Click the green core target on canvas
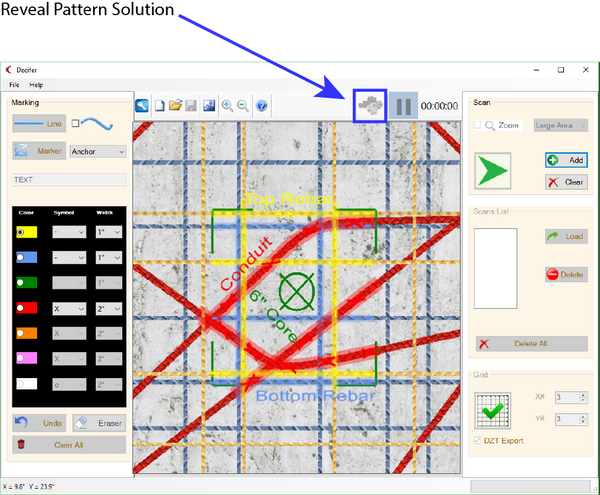This screenshot has height=495, width=600. point(297,291)
